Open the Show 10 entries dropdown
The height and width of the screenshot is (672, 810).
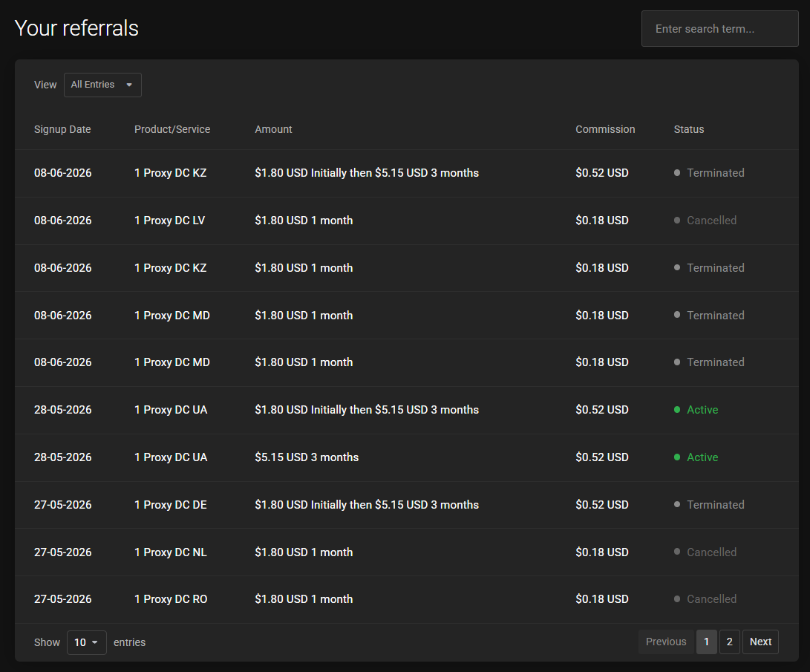pos(86,642)
